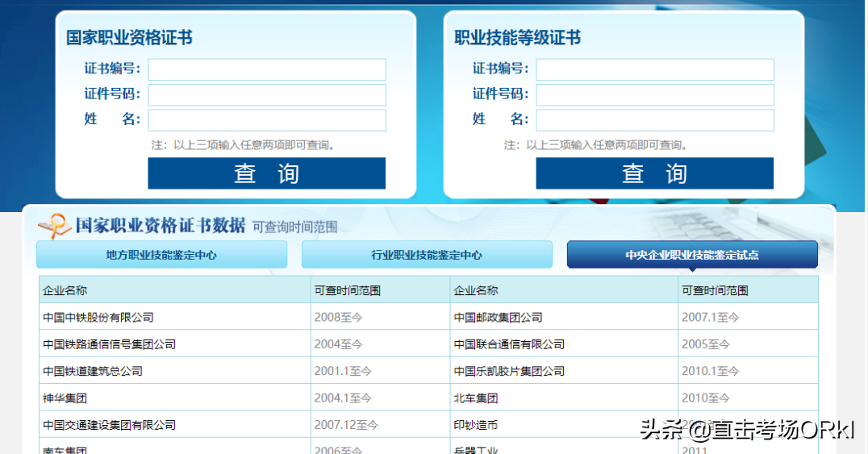Click the 职业技能等级证书 panel heading
Screen dimensions: 868x454
pyautogui.click(x=518, y=38)
